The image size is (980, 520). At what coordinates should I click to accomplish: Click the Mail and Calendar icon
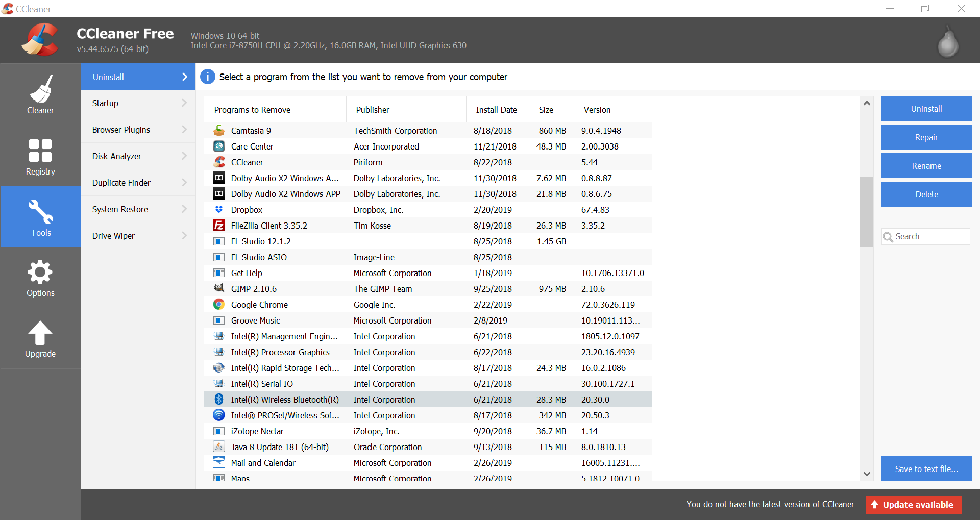[x=219, y=463]
